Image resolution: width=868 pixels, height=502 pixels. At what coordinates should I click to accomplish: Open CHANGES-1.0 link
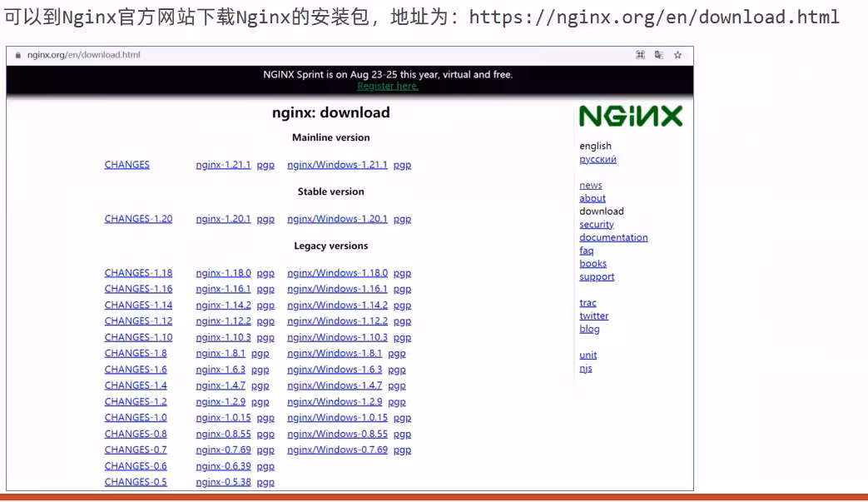coord(136,417)
